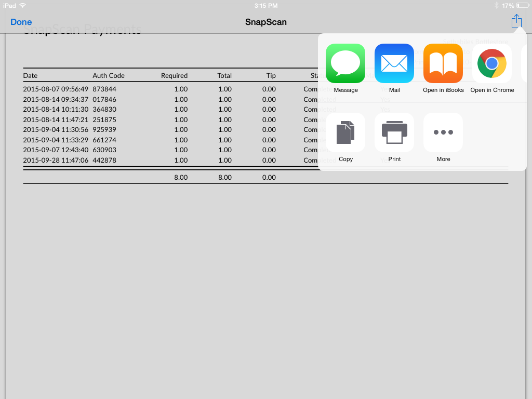The image size is (532, 399).
Task: Select the Auth Code column header
Action: point(109,76)
